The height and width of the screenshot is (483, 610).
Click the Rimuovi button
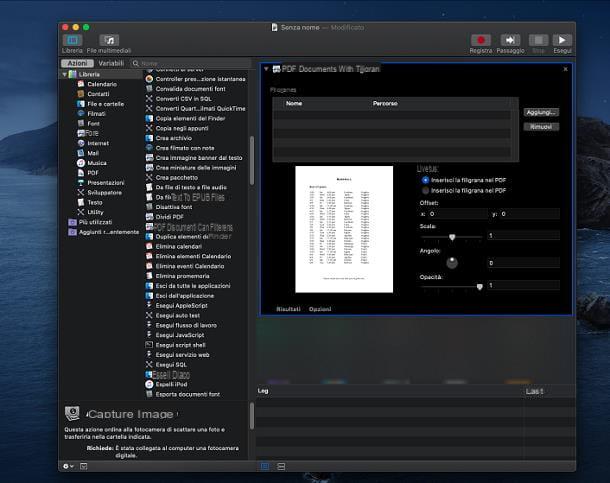pos(542,127)
